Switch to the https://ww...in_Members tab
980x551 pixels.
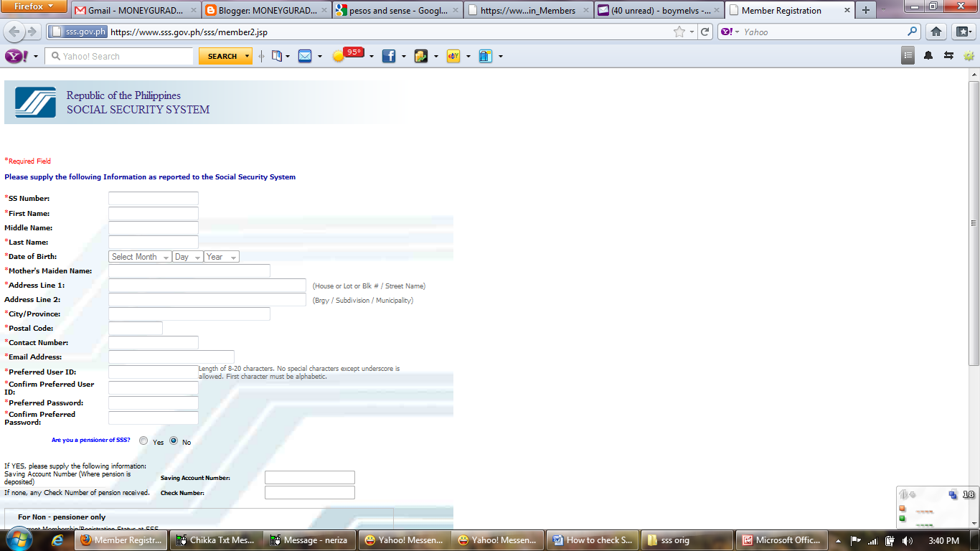coord(527,10)
